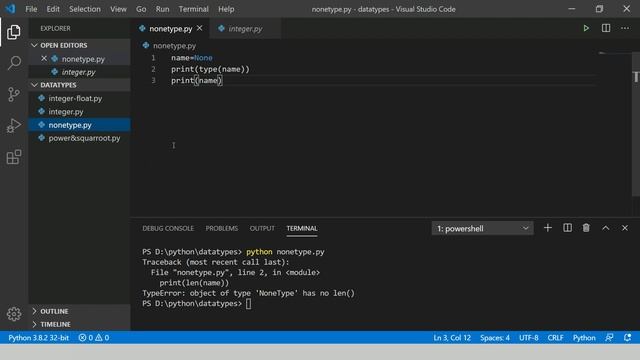640x360 pixels.
Task: Close the terminal panel
Action: click(625, 228)
